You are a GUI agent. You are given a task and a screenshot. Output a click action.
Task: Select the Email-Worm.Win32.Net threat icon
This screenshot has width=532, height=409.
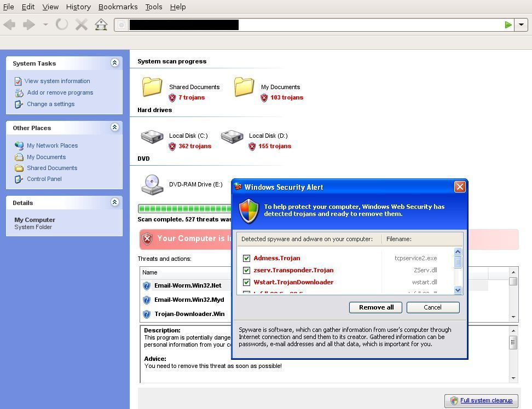pos(147,286)
